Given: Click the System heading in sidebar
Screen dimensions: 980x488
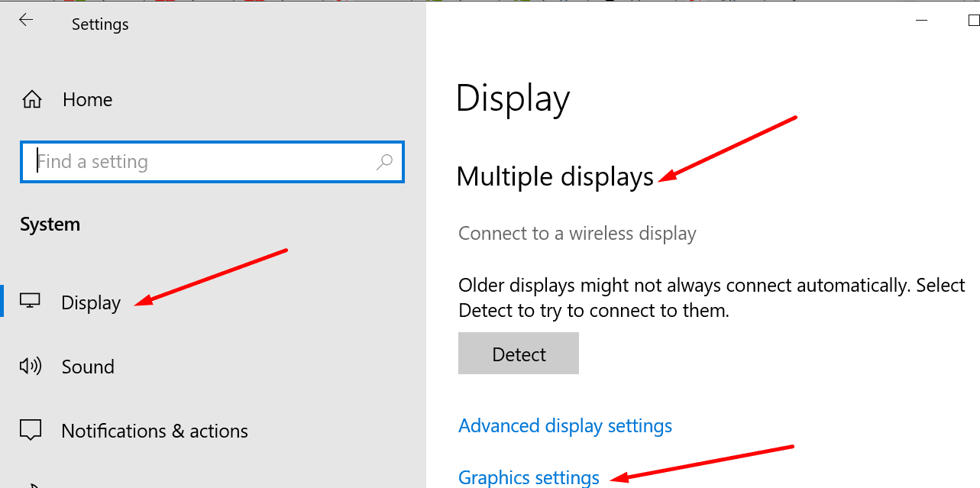Looking at the screenshot, I should point(50,225).
